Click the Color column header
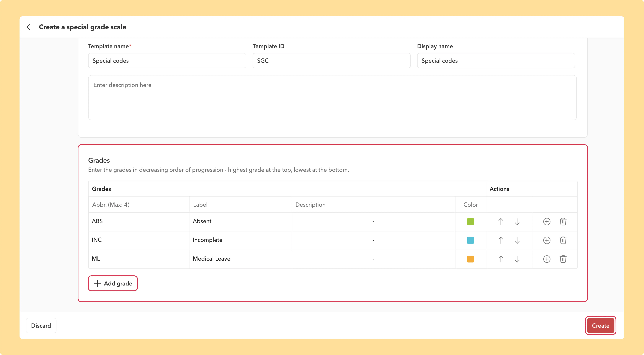Viewport: 644px width, 355px height. click(x=470, y=205)
